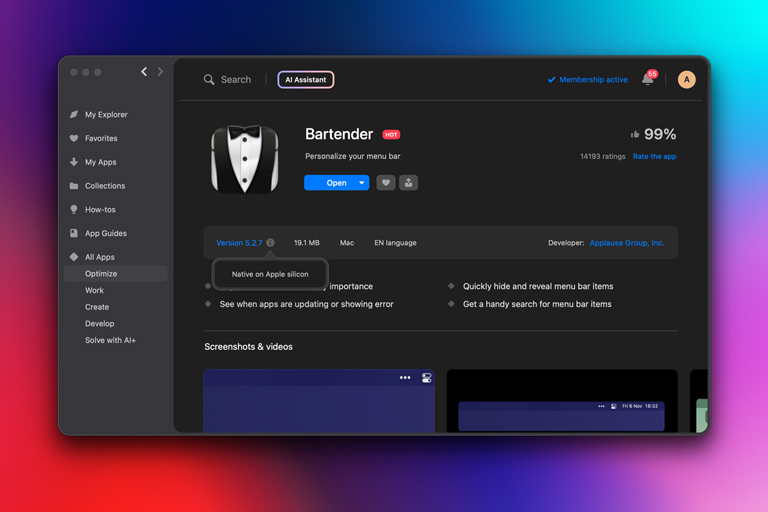Open the first Bartender screenshot thumbnail
The height and width of the screenshot is (512, 768).
(x=319, y=401)
